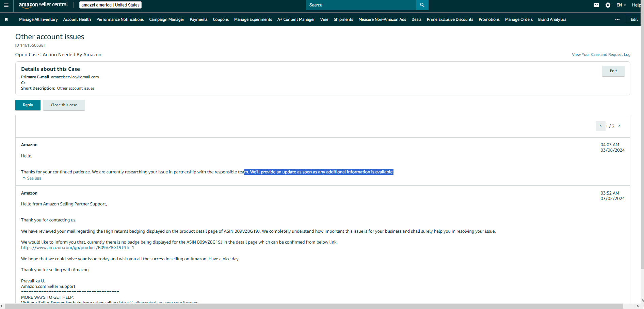Click the Amazon Seller Central logo
This screenshot has height=309, width=644.
[43, 5]
